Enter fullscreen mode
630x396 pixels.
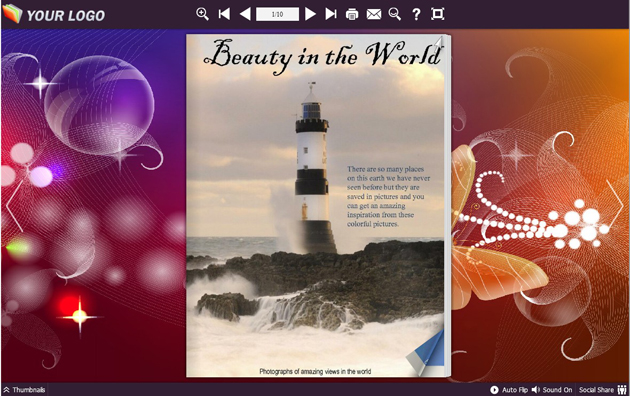point(438,14)
